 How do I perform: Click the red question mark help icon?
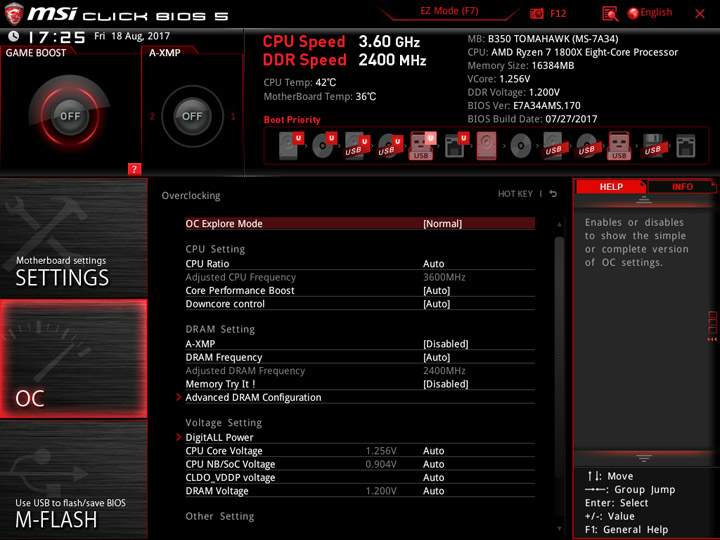tap(134, 169)
